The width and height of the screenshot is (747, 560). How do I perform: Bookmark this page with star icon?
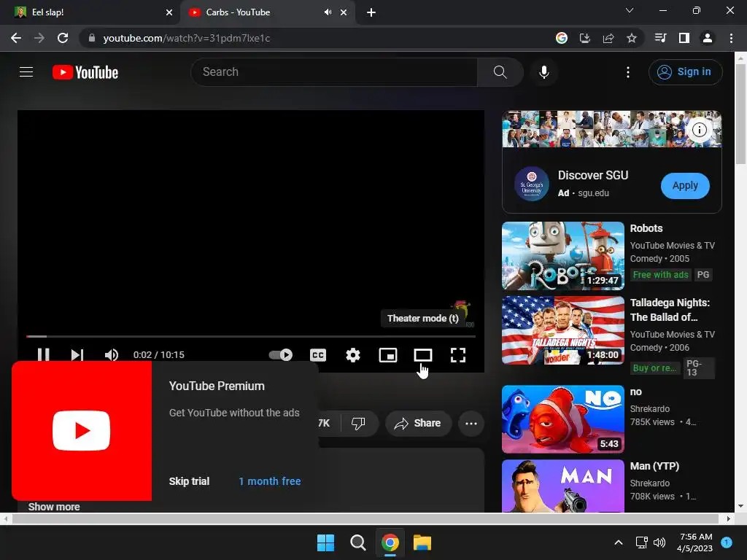click(x=632, y=38)
